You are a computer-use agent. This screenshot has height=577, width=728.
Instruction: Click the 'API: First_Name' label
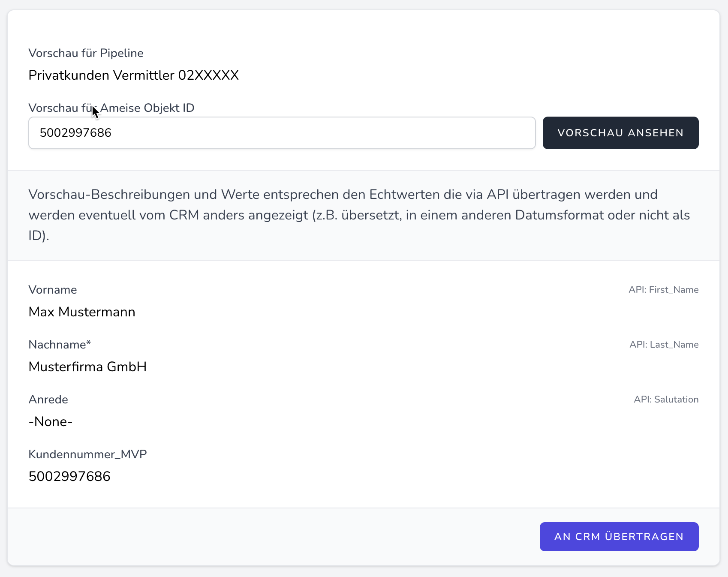(664, 290)
